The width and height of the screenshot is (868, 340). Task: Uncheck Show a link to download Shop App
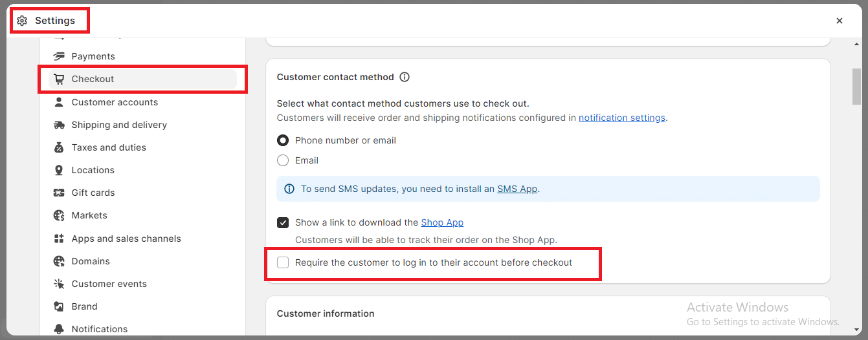tap(283, 222)
